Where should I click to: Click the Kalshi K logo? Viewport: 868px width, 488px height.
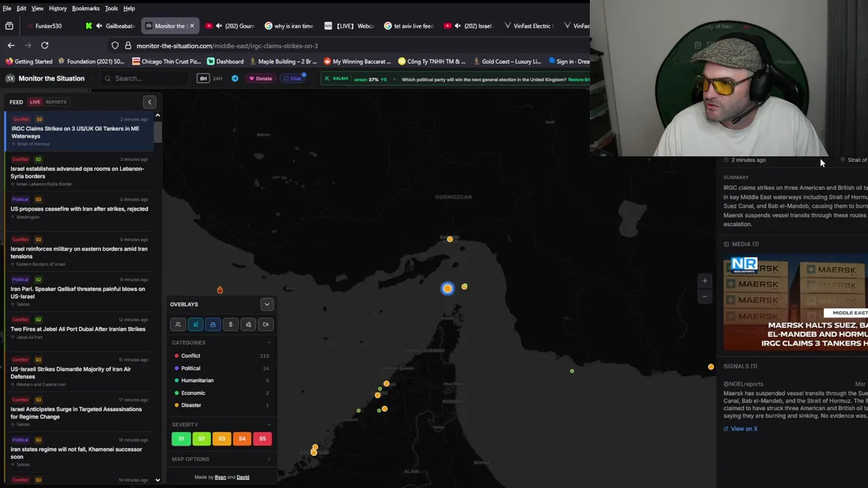[x=327, y=79]
